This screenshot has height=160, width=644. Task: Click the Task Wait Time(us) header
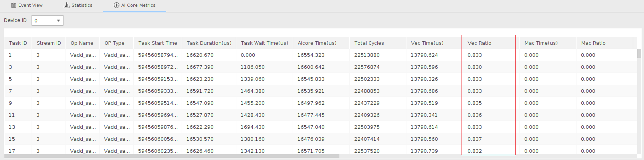[264, 43]
